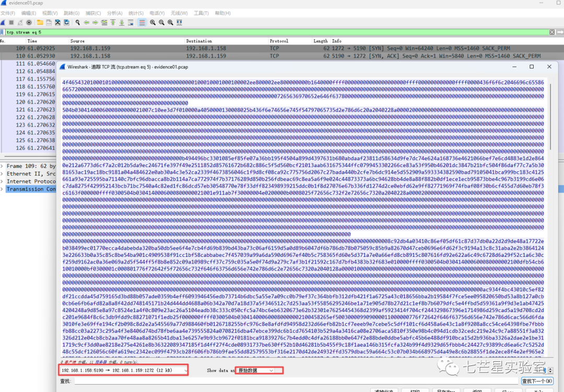This screenshot has height=392, width=564.
Task: Zoom in the main window text
Action: click(x=153, y=22)
